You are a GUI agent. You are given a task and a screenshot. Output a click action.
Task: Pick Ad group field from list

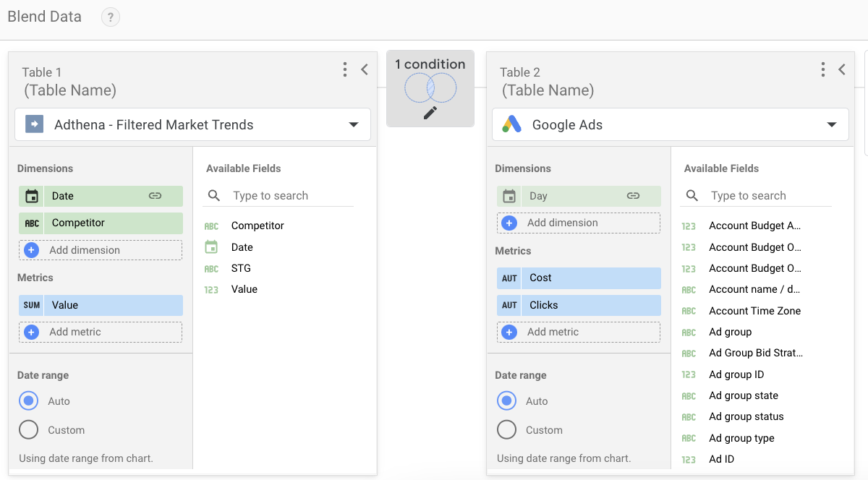(730, 332)
